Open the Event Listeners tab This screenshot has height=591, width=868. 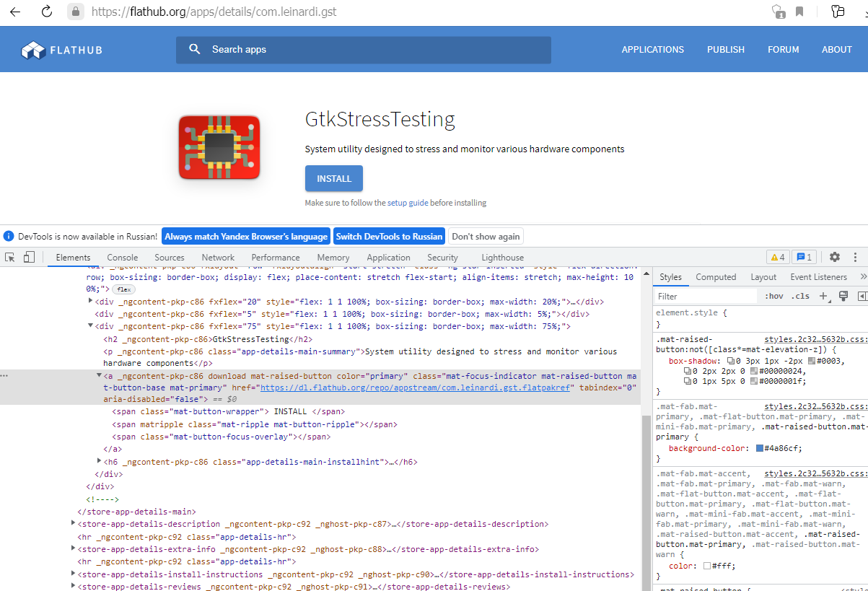818,277
